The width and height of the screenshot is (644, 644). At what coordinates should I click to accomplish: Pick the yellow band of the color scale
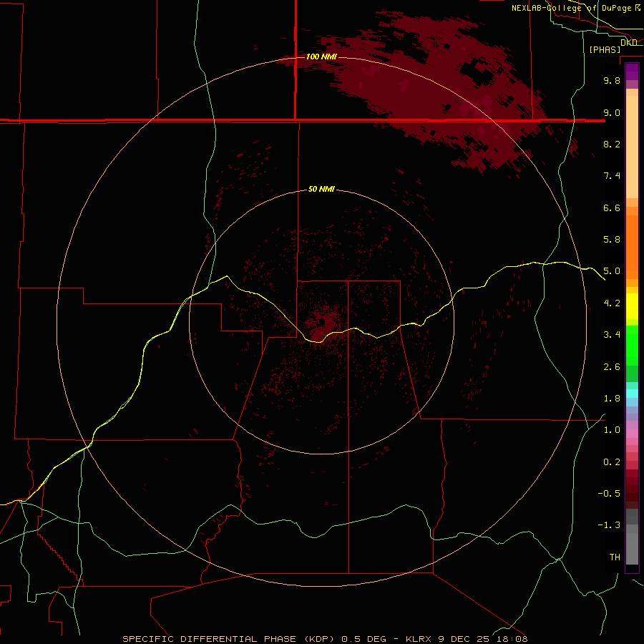[x=632, y=306]
